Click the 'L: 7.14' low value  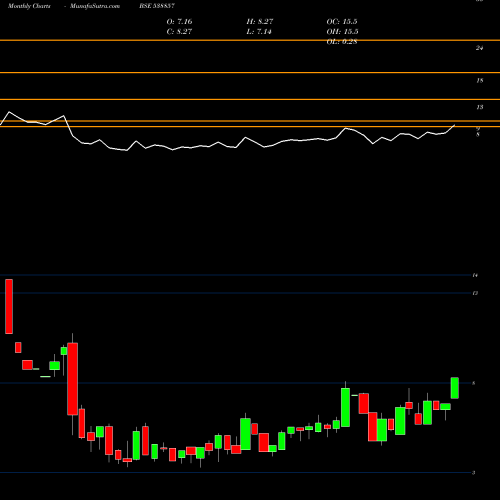point(259,32)
